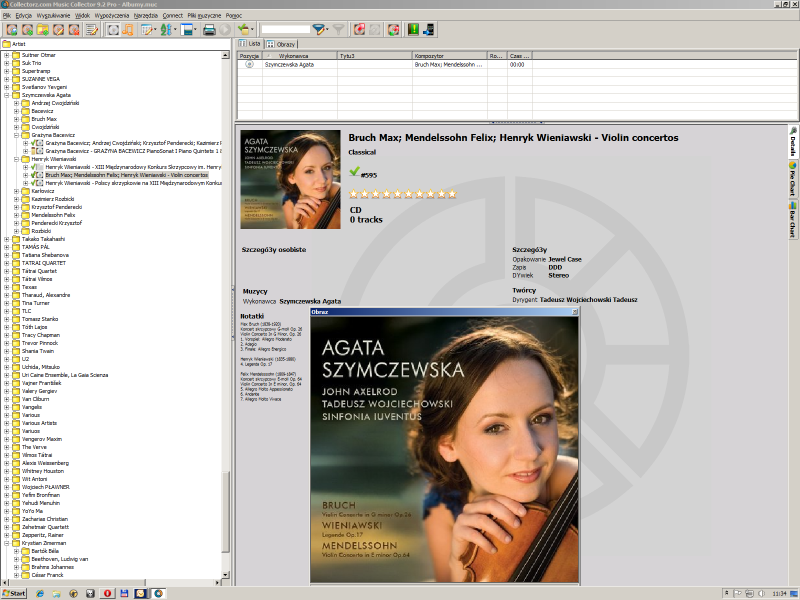Switch to the Lista tab
800x600 pixels.
pyautogui.click(x=250, y=44)
